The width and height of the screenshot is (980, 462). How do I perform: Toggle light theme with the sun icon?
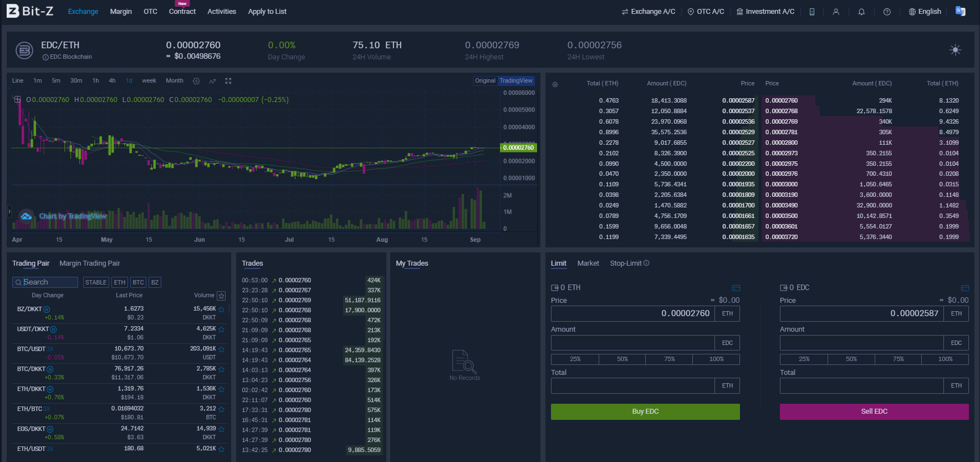[955, 50]
